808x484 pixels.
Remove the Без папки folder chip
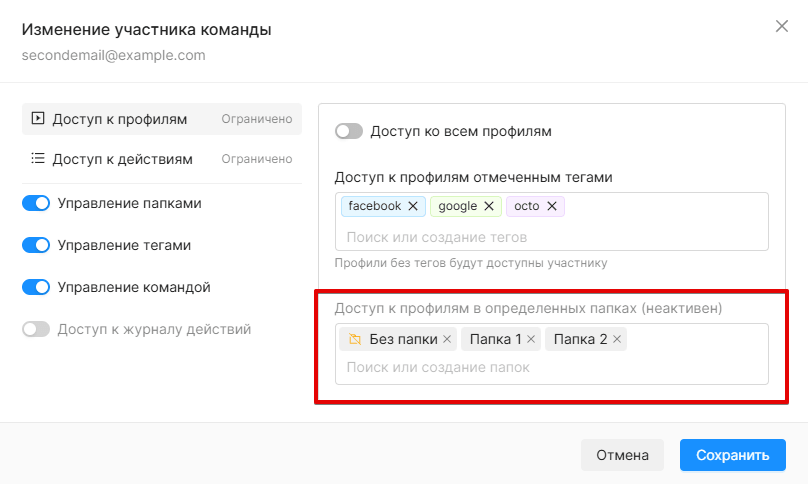(x=447, y=339)
